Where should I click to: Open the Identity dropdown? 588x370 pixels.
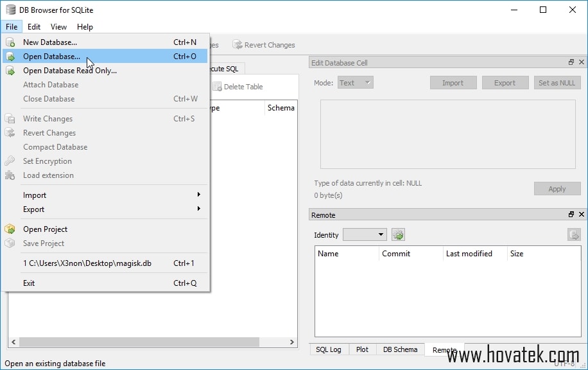tap(365, 234)
